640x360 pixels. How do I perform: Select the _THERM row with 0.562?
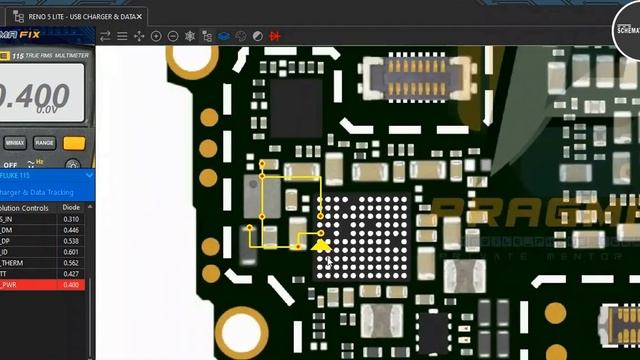[x=42, y=263]
